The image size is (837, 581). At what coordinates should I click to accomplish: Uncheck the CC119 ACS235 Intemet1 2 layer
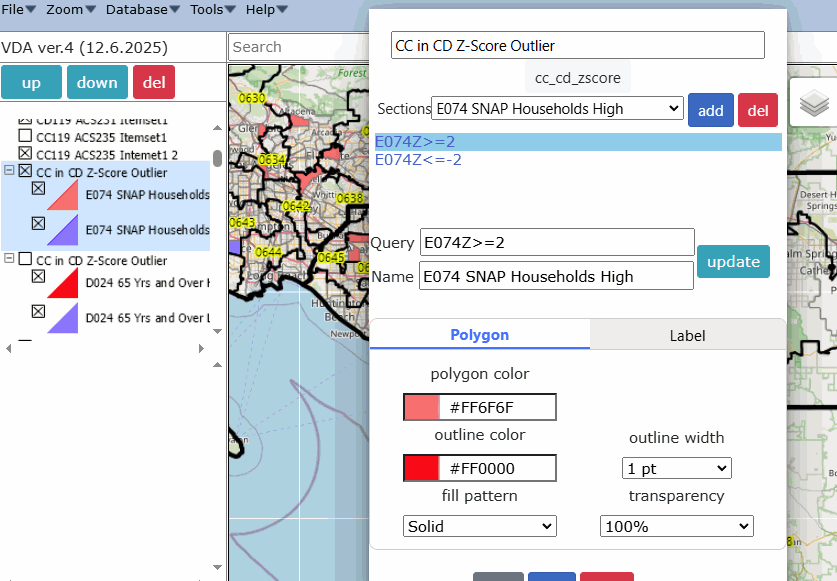(25, 155)
